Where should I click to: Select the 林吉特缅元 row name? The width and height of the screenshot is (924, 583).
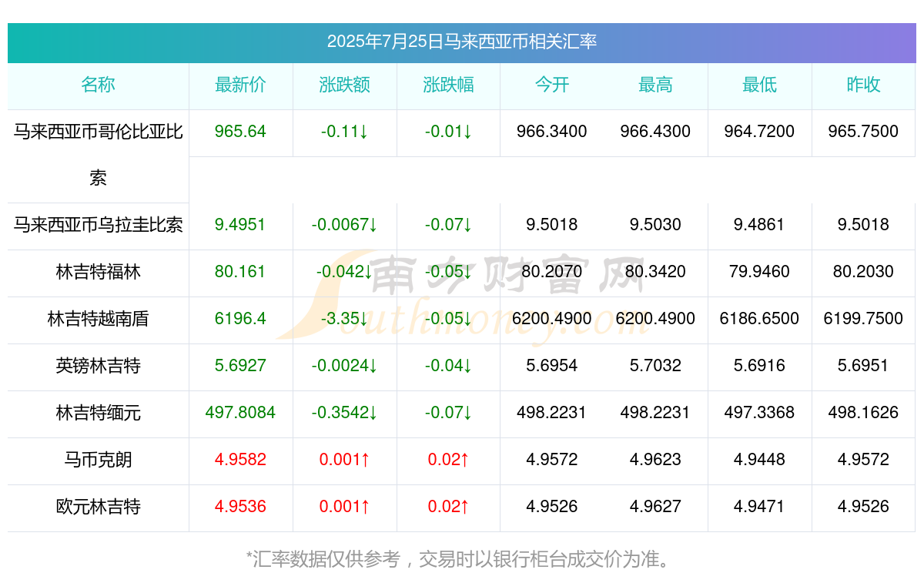point(98,413)
